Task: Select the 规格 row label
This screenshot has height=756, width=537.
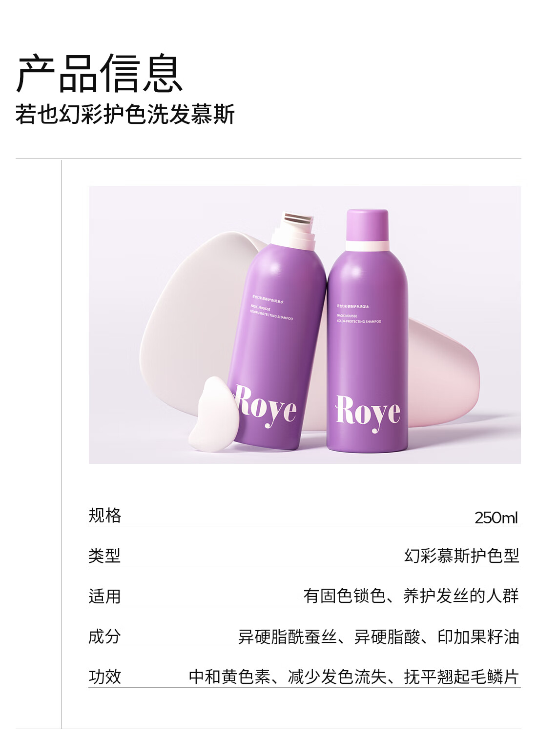Action: tap(104, 515)
